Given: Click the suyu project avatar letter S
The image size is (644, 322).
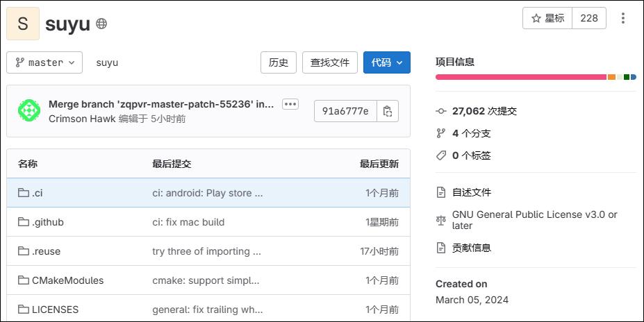Looking at the screenshot, I should pyautogui.click(x=23, y=24).
